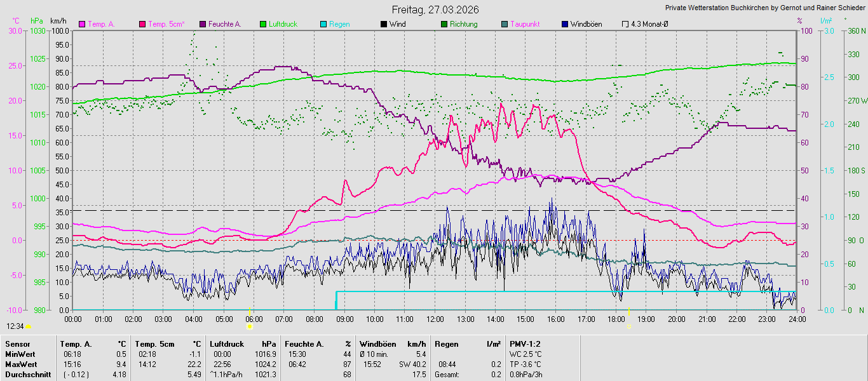
Task: Click the dark green Richtung legend square
Action: [444, 24]
